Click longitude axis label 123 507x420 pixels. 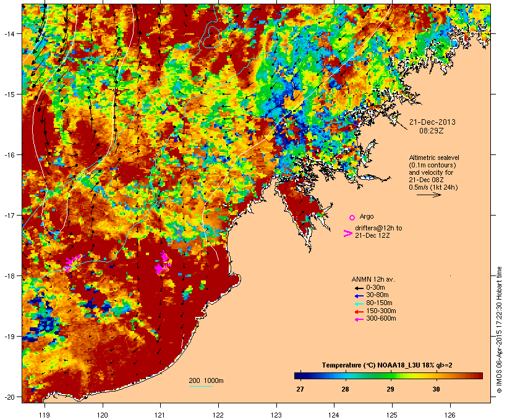pyautogui.click(x=276, y=415)
